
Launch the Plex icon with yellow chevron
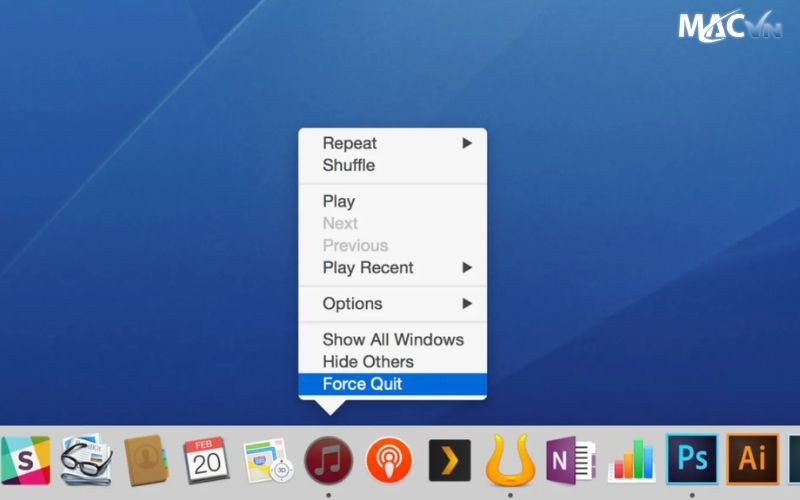449,460
